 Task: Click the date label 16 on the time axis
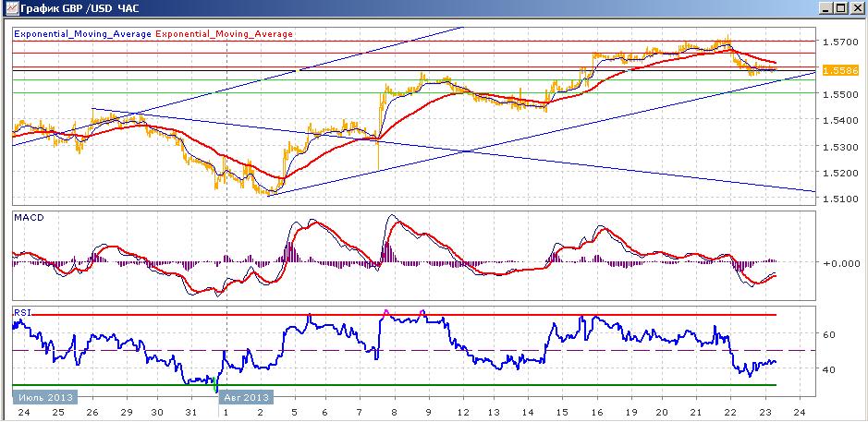(597, 413)
